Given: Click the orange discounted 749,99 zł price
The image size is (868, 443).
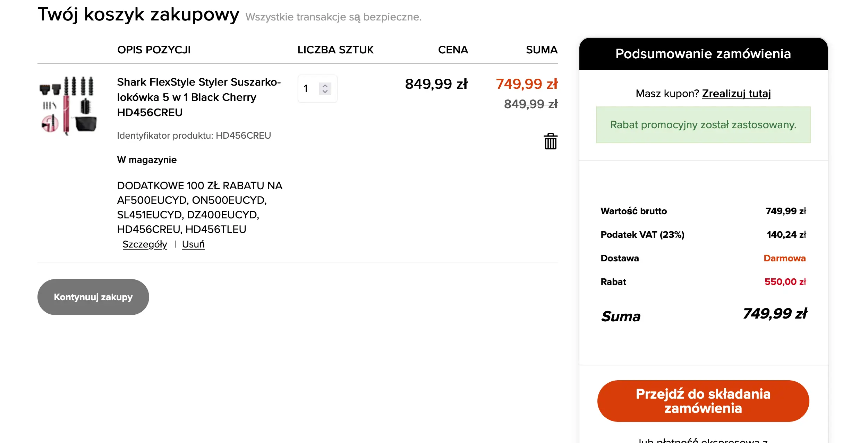Looking at the screenshot, I should click(x=526, y=84).
